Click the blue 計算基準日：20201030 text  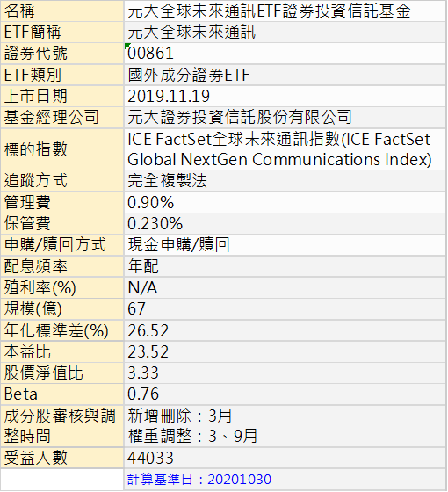pyautogui.click(x=199, y=480)
